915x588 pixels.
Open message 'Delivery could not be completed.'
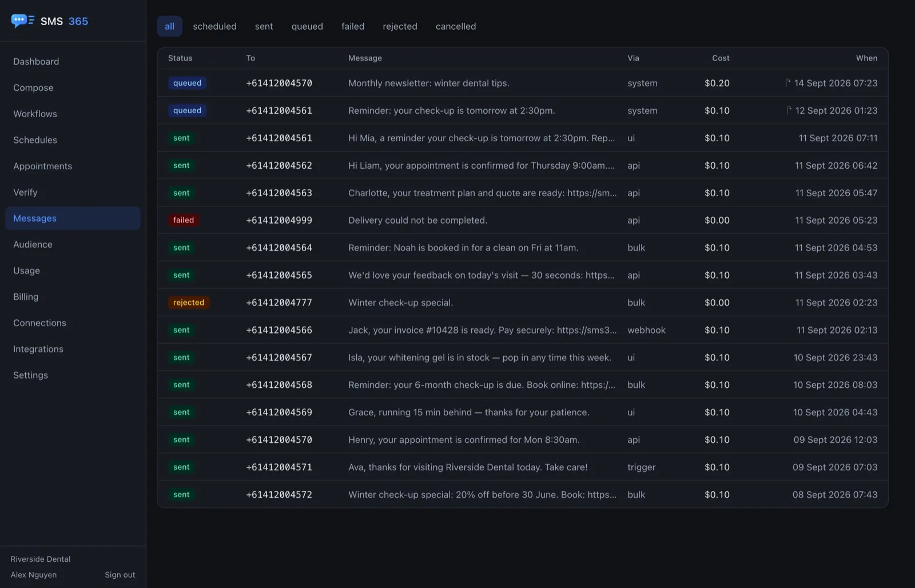(x=417, y=220)
